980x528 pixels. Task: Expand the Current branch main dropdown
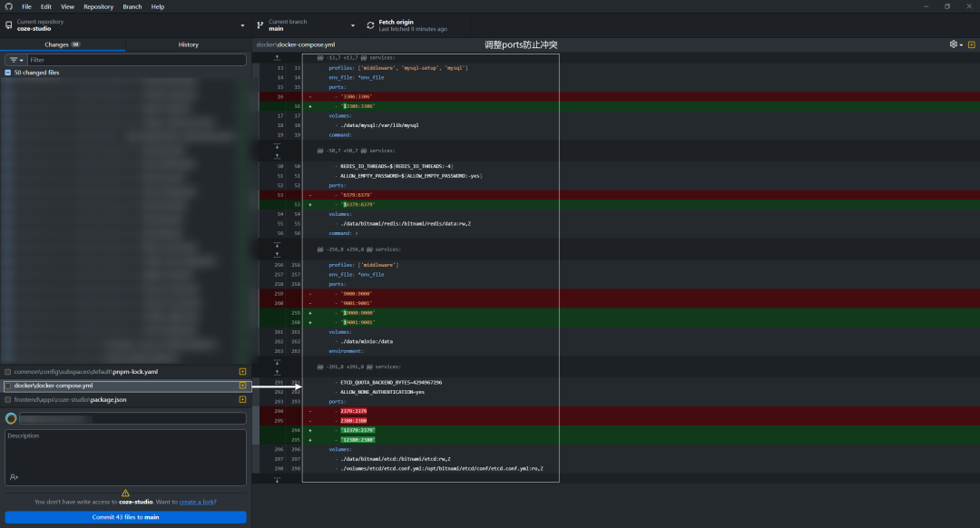click(307, 25)
